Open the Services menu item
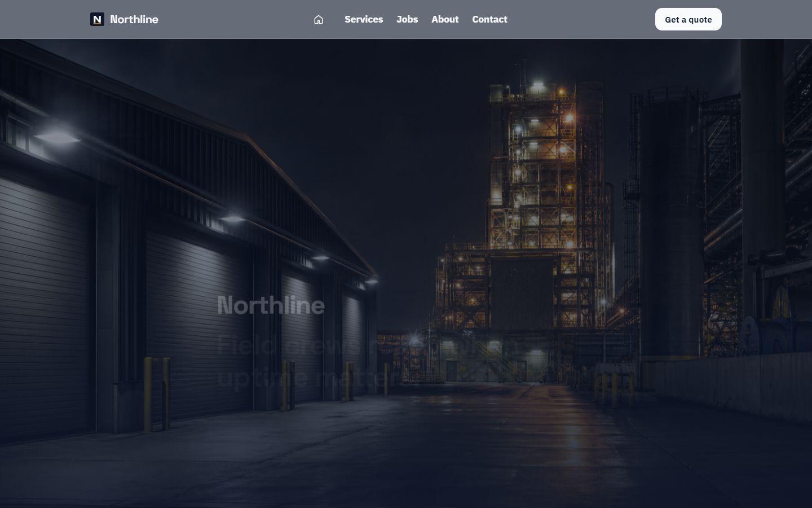 (x=364, y=19)
